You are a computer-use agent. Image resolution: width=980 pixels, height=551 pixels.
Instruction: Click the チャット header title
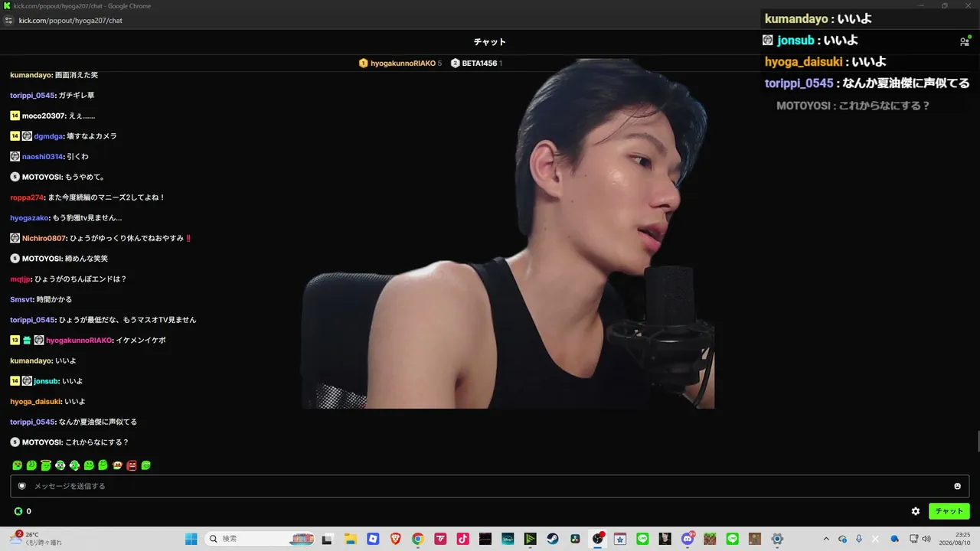490,42
